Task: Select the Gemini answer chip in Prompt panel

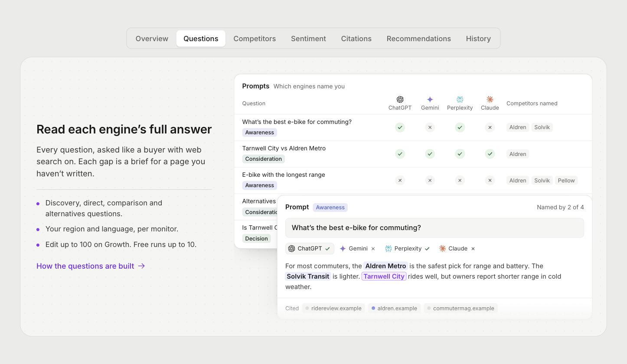Action: [x=358, y=249]
